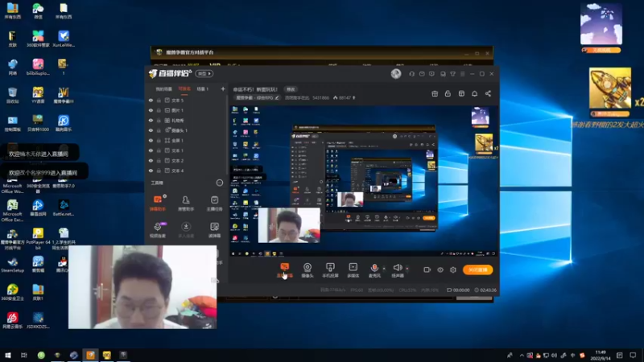Viewport: 644px width, 362px height.
Task: Click the box icon left of the bell
Action: tap(461, 93)
